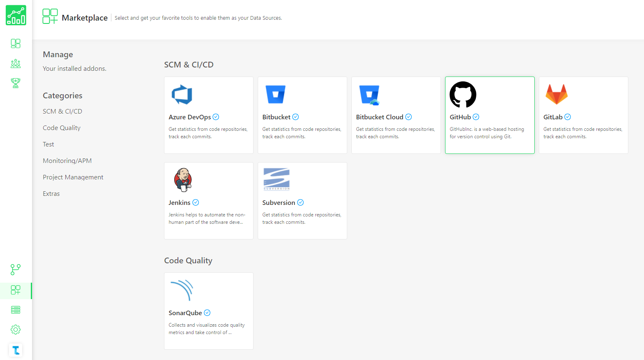Screen dimensions: 644x360
Task: Click verified check badge beside GitHub
Action: pos(476,117)
